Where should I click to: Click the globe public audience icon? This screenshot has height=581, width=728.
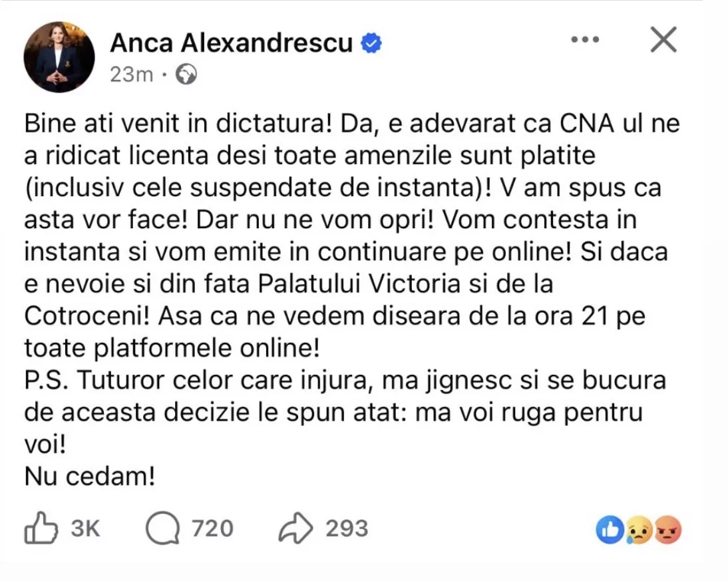(x=188, y=75)
